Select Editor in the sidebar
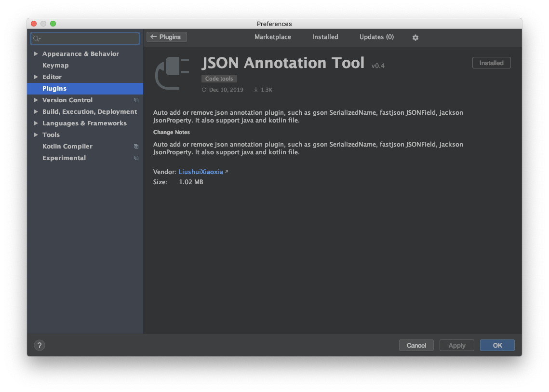 click(x=52, y=77)
